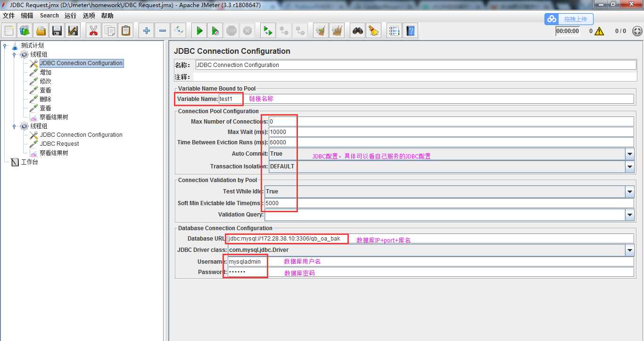Cut the selected element with the scissors icon
644x341 pixels.
(93, 31)
